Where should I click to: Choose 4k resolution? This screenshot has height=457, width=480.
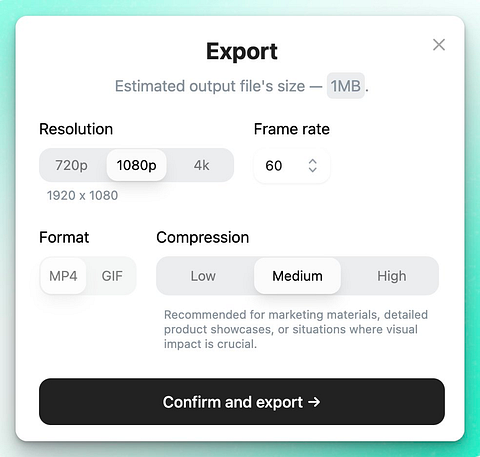coord(201,165)
